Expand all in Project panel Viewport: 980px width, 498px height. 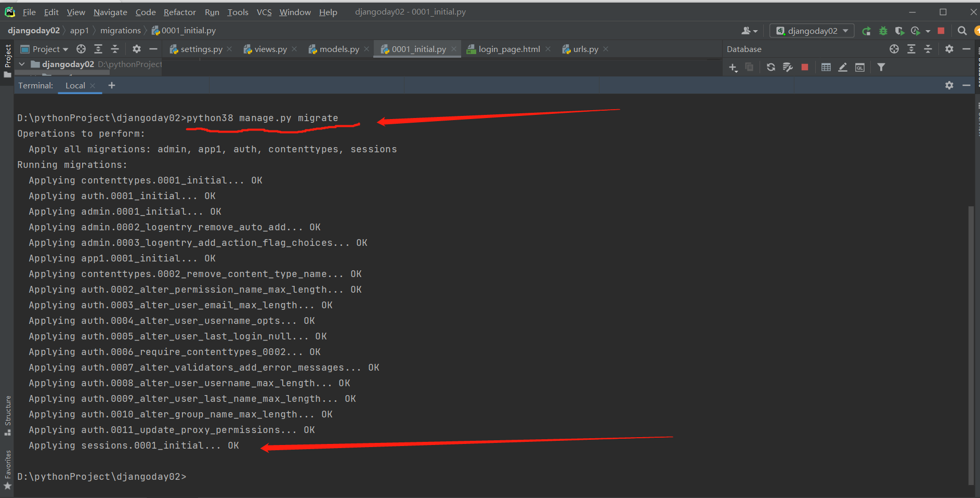coord(98,49)
